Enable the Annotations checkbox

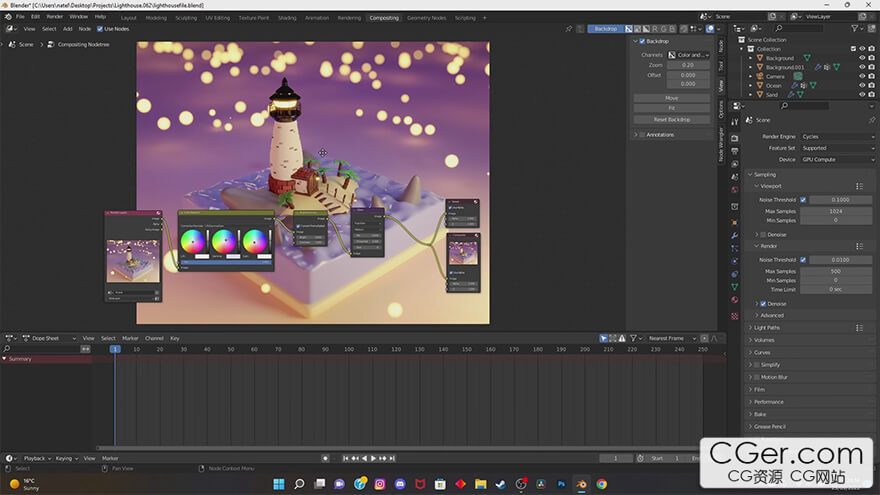(643, 135)
